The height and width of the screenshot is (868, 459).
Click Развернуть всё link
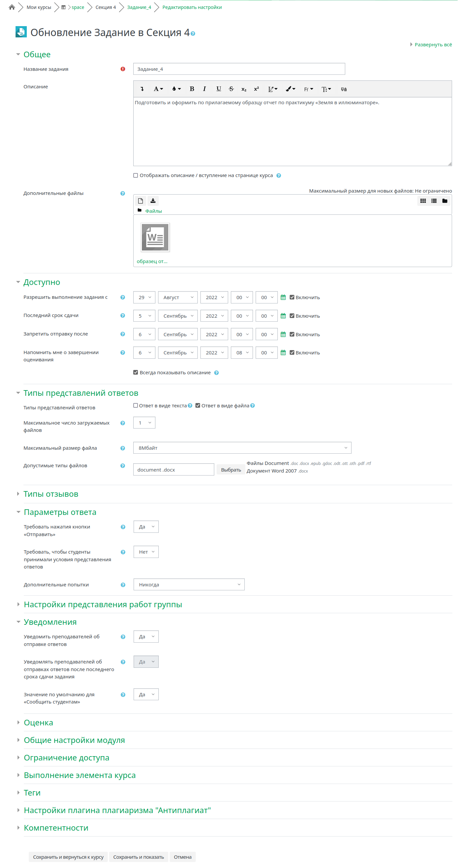pyautogui.click(x=433, y=44)
